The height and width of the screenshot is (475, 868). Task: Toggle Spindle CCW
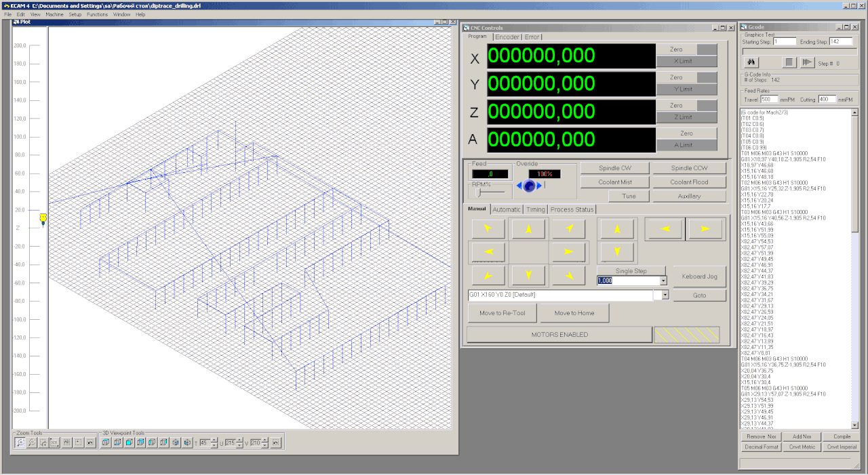pos(689,168)
